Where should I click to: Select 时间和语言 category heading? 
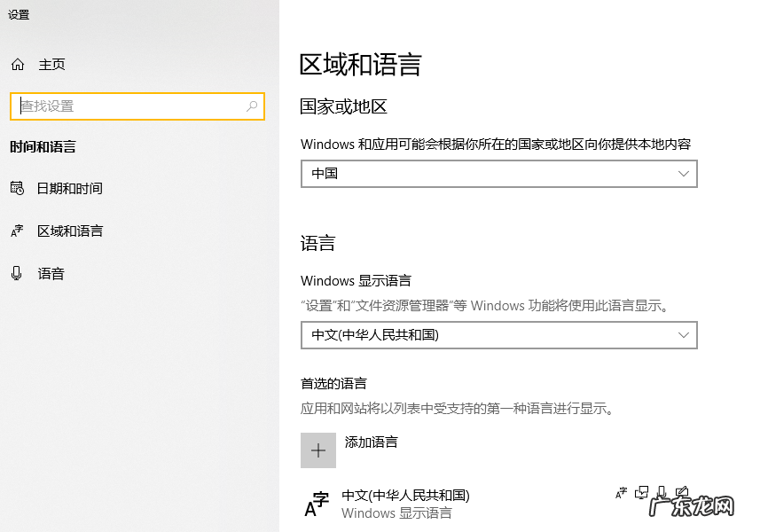click(53, 146)
